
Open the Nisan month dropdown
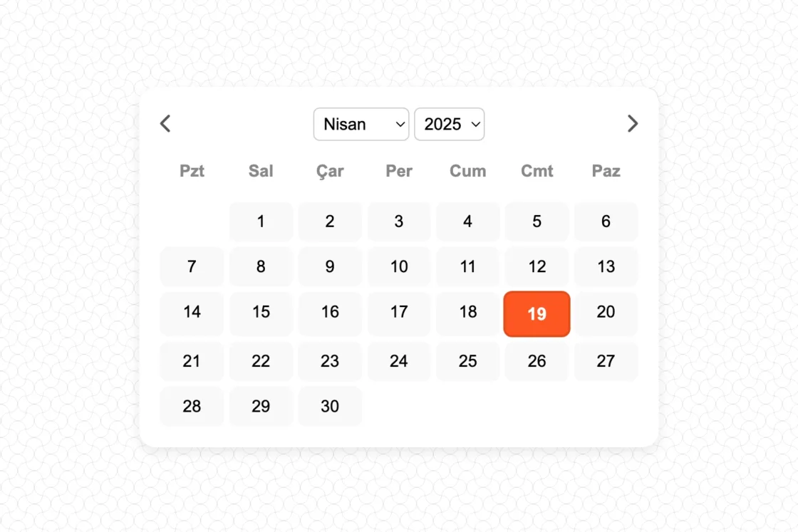point(361,124)
